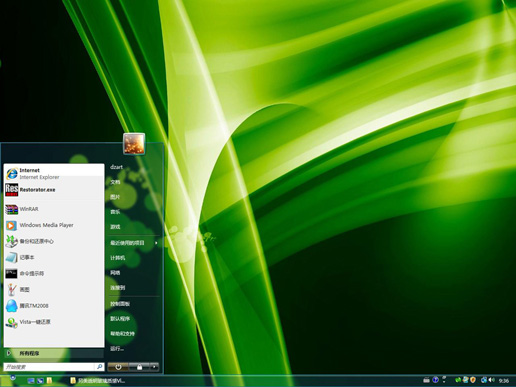The height and width of the screenshot is (387, 516).
Task: Open WinRAR from the Start menu
Action: point(54,209)
